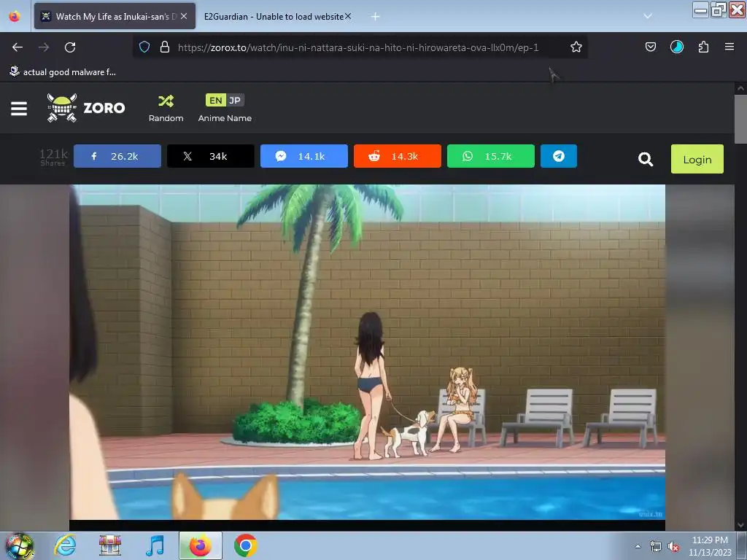747x560 pixels.
Task: Click the vertical scrollbar thumb
Action: pos(740,119)
